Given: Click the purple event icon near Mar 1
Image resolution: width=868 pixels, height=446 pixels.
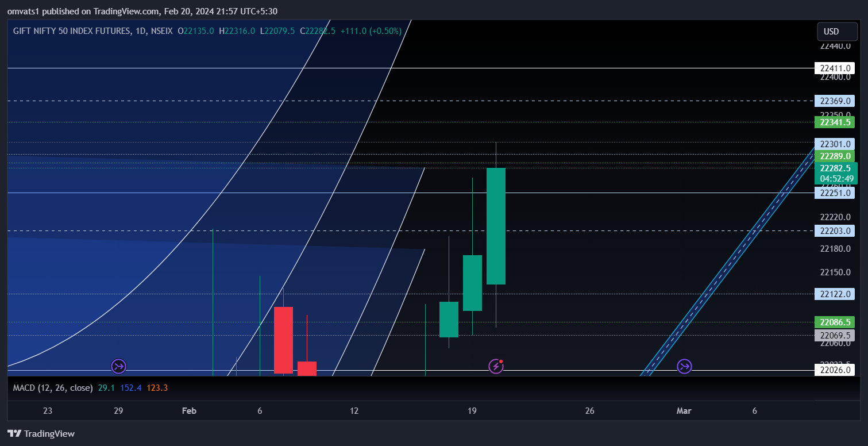Looking at the screenshot, I should 684,366.
